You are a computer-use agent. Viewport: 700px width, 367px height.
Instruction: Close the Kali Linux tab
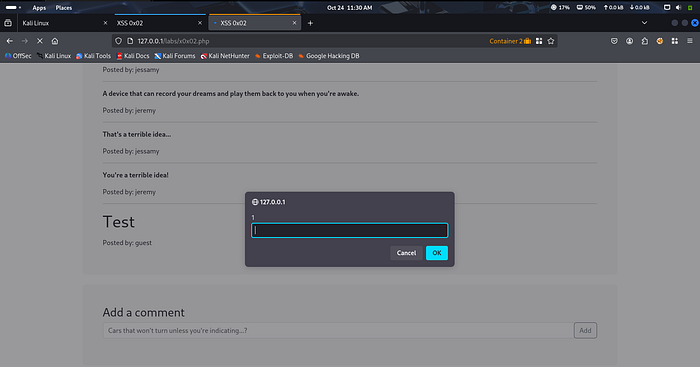pos(105,23)
